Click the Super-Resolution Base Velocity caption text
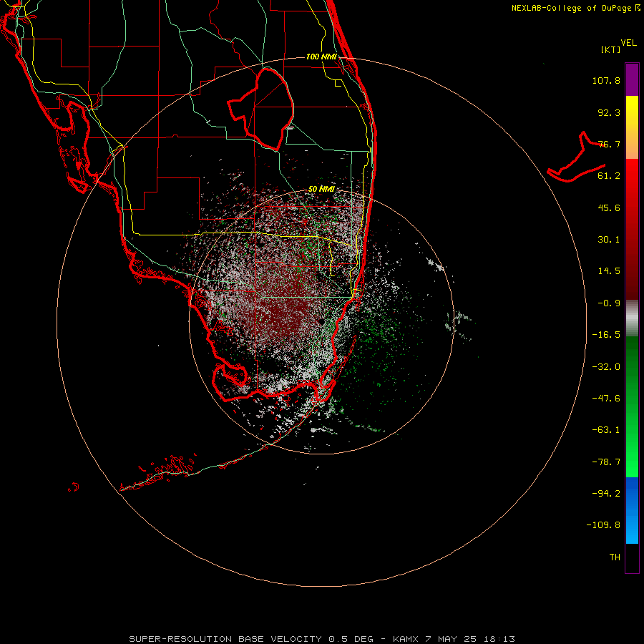Screen dimensions: 644x644 321,639
